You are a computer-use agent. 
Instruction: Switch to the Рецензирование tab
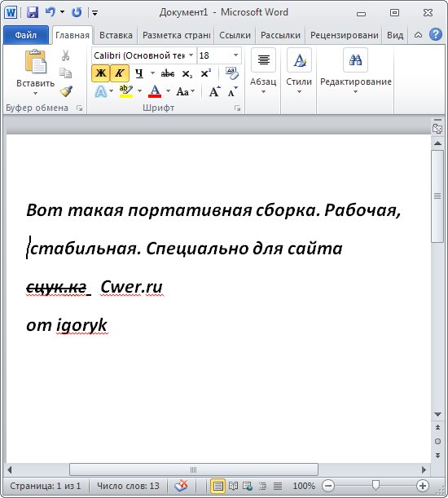[x=345, y=35]
